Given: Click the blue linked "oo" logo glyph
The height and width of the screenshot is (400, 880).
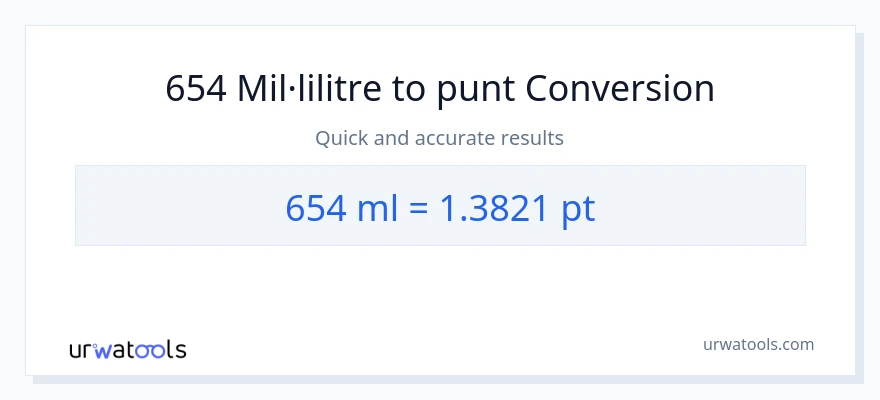Looking at the screenshot, I should point(152,350).
